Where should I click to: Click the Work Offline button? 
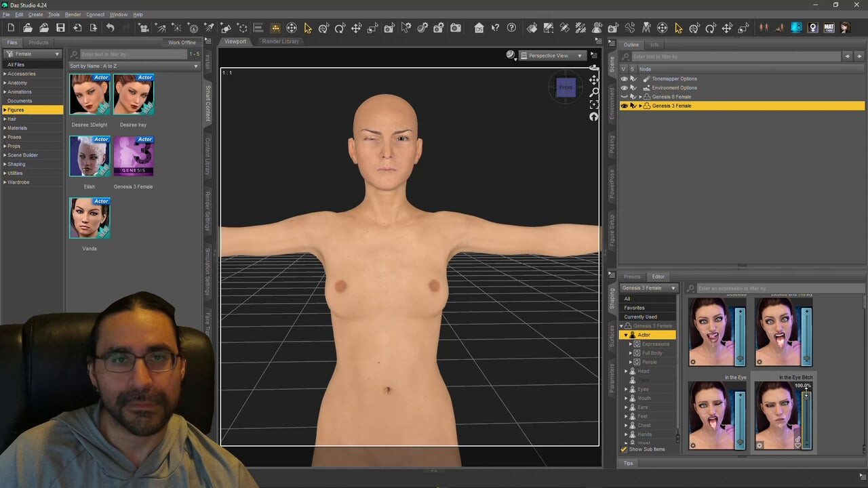click(x=182, y=43)
